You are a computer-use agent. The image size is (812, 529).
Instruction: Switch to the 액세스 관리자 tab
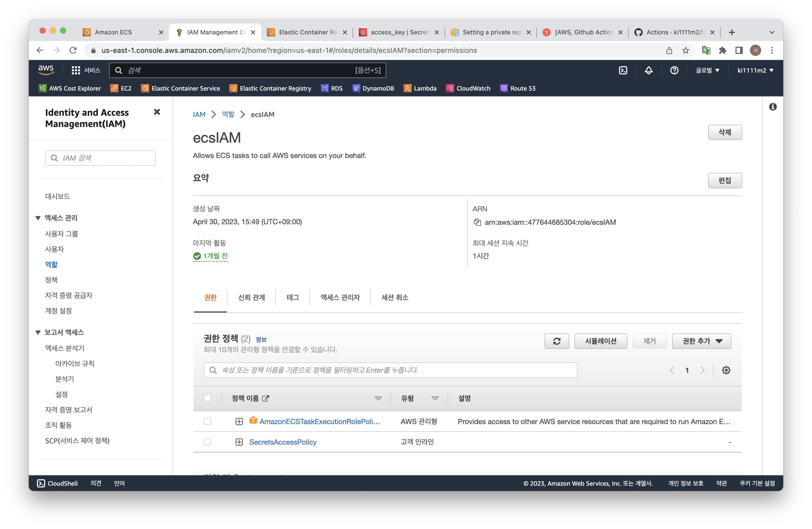[340, 298]
